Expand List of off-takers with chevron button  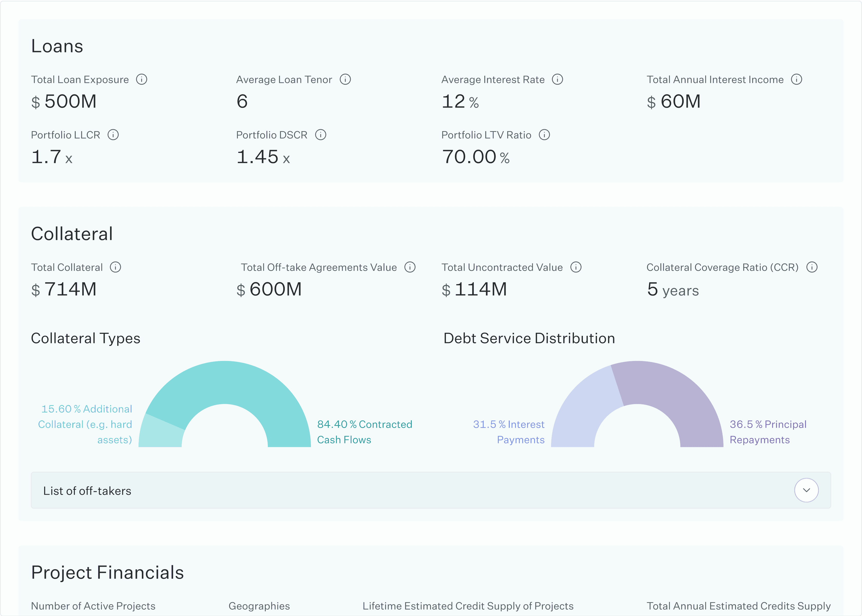806,490
